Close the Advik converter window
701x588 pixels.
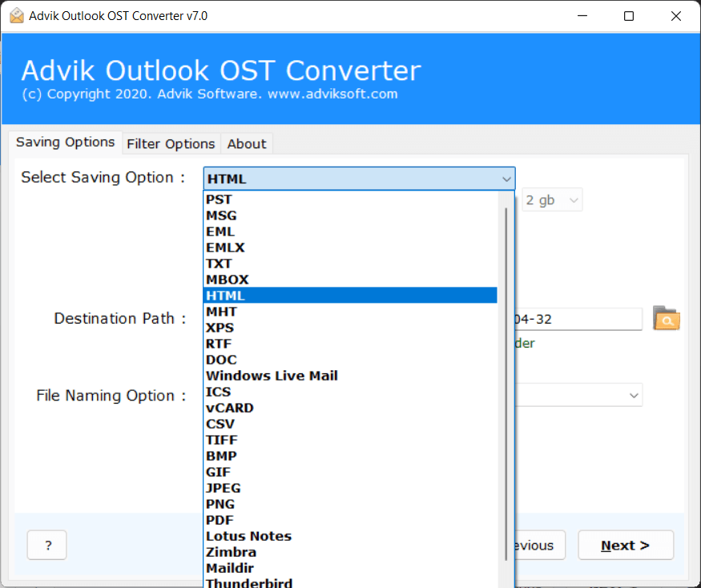[x=676, y=16]
